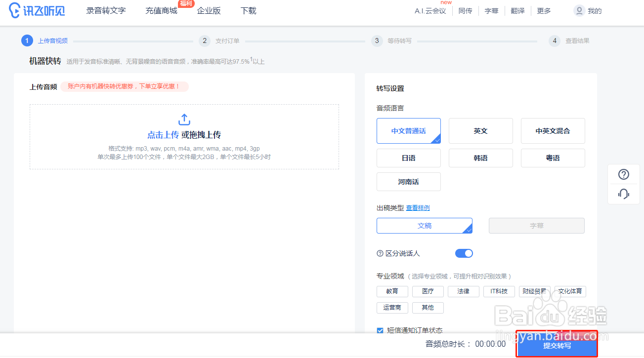Click step 3 等待转写
The height and width of the screenshot is (358, 644).
pos(391,40)
